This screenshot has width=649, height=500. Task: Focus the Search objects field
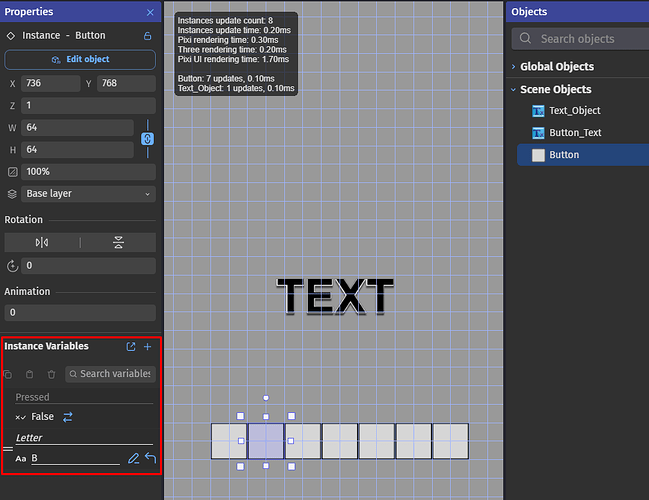[580, 39]
